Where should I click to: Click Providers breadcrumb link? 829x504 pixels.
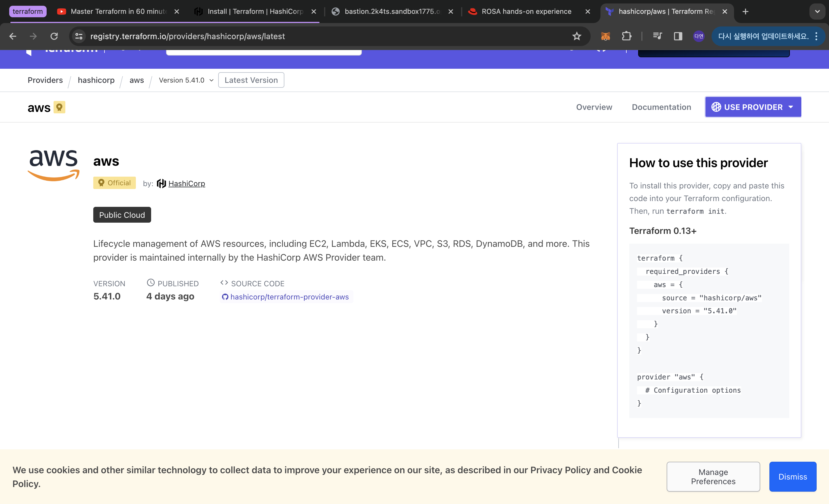pyautogui.click(x=45, y=80)
